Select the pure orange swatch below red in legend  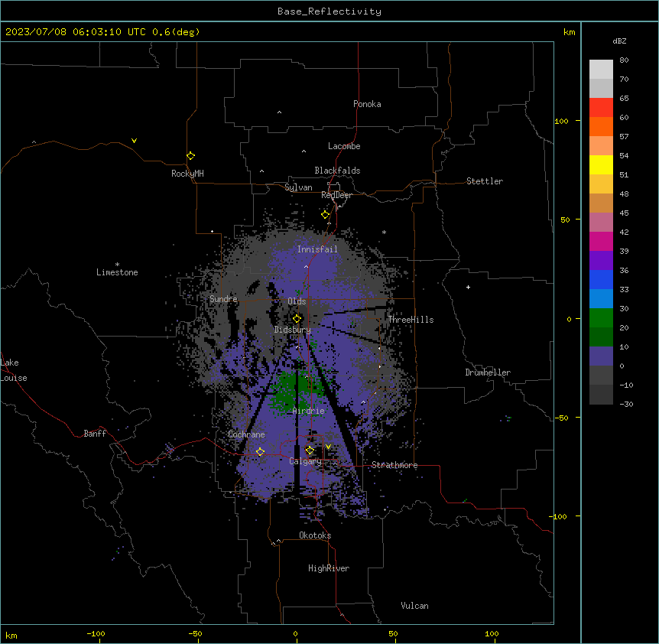coord(601,126)
